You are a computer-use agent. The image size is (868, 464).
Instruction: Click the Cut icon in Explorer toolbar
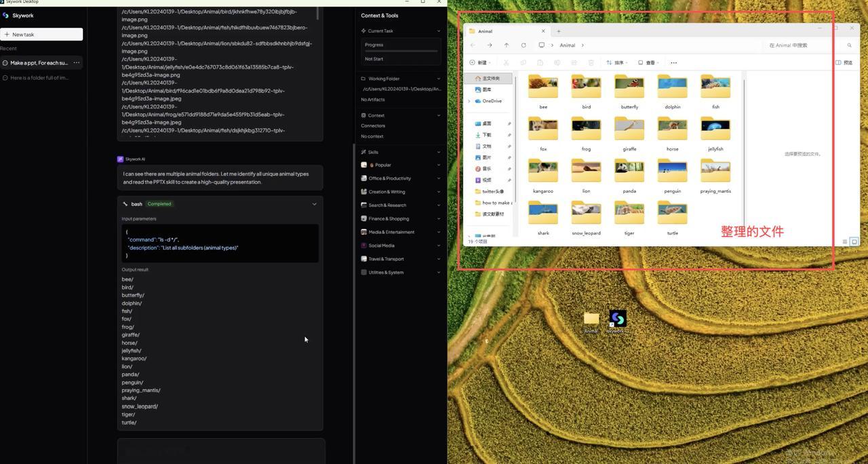click(506, 62)
